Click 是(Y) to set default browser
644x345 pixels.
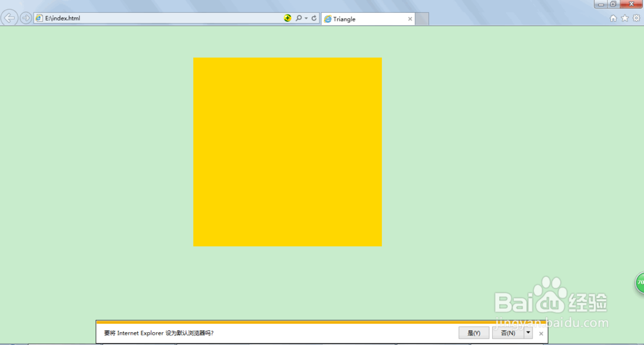(474, 333)
